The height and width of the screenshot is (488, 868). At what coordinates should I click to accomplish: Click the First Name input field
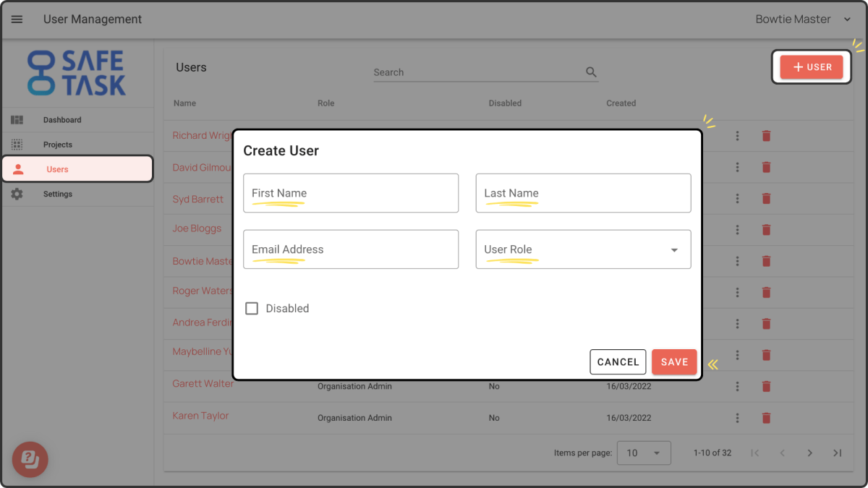(x=350, y=193)
